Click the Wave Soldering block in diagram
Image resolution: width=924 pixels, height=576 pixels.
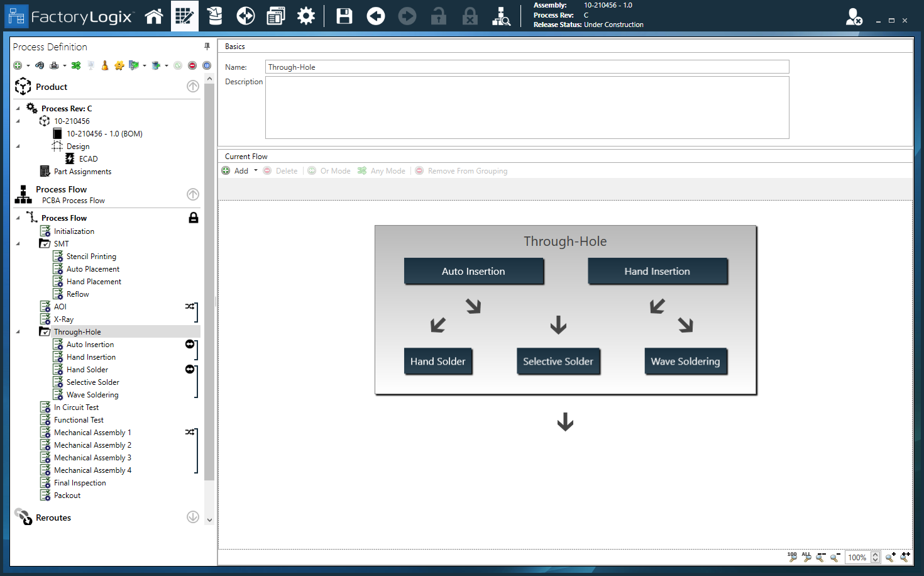click(x=685, y=362)
